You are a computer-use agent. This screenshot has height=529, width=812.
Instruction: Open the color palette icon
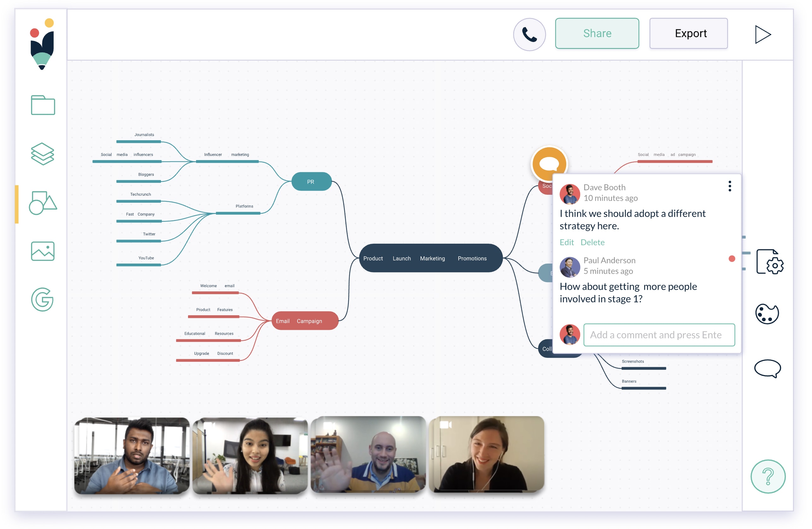click(767, 314)
